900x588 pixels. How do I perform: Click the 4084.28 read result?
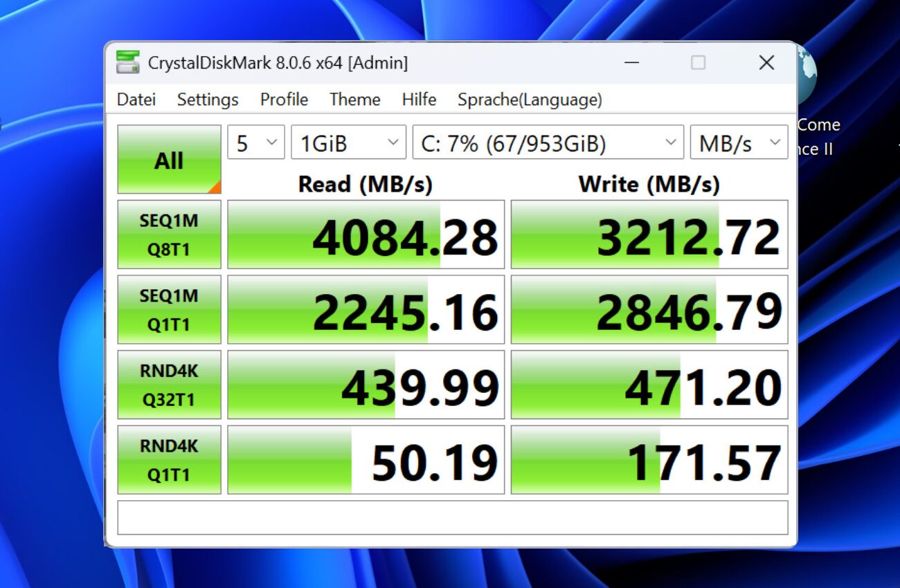click(366, 235)
